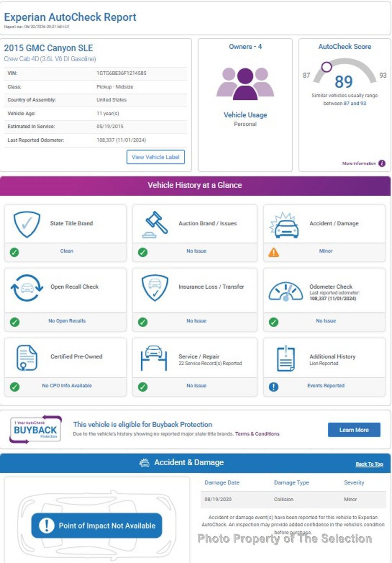Click the 08/19/2020 damage date cell
Viewport: 392px width, 563px height.
[x=218, y=499]
